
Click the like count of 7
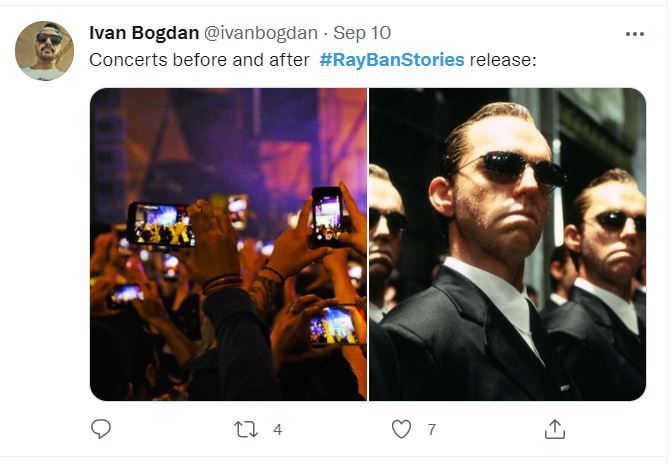coord(431,430)
